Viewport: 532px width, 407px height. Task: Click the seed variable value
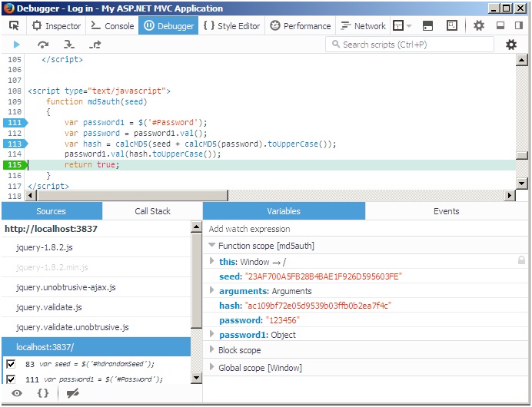(x=324, y=276)
